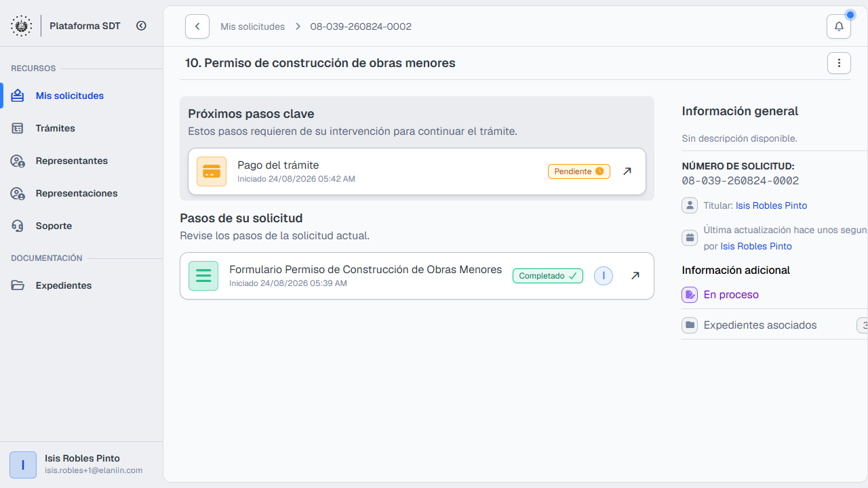Screen dimensions: 868x488
Task: Click the Titular person icon
Action: (690, 205)
